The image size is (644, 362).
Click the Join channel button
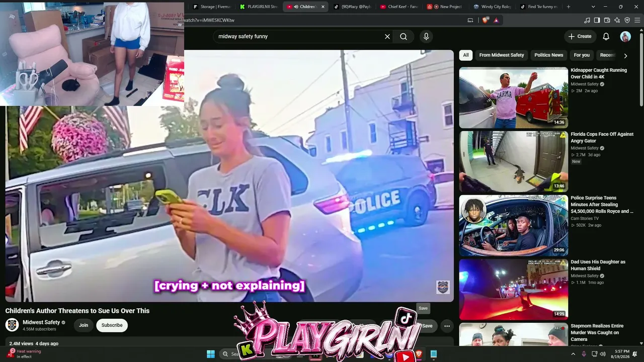pyautogui.click(x=84, y=325)
